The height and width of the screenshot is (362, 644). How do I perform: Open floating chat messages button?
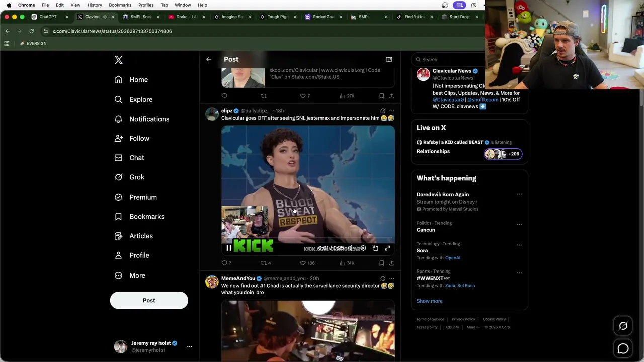tap(623, 348)
